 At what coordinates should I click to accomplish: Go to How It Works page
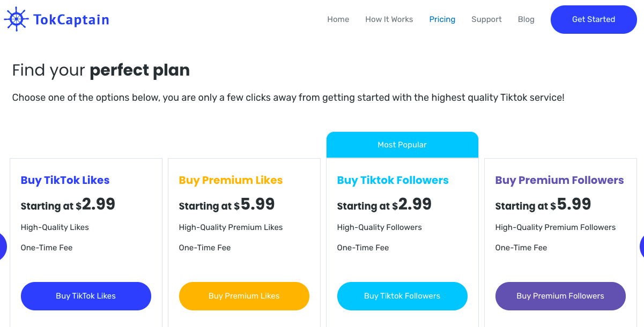point(389,19)
